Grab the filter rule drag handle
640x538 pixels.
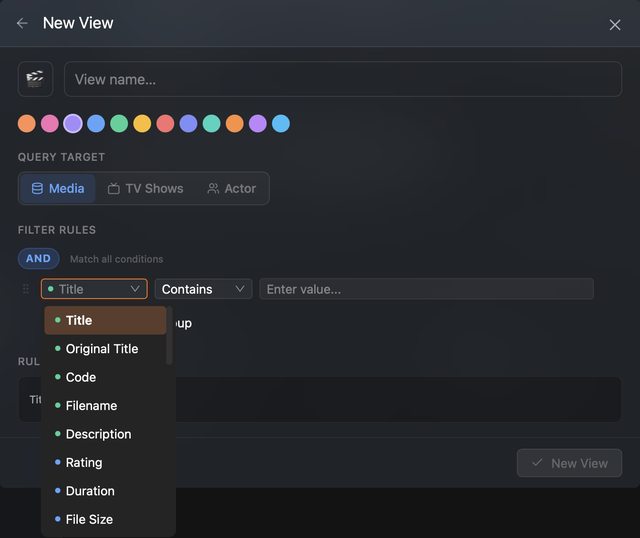tap(26, 289)
